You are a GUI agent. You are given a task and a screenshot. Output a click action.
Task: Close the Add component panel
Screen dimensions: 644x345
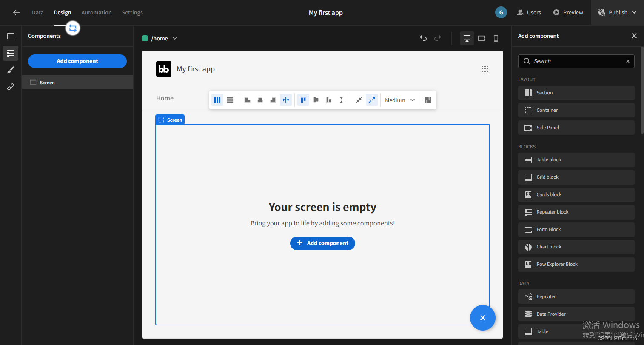click(x=634, y=36)
